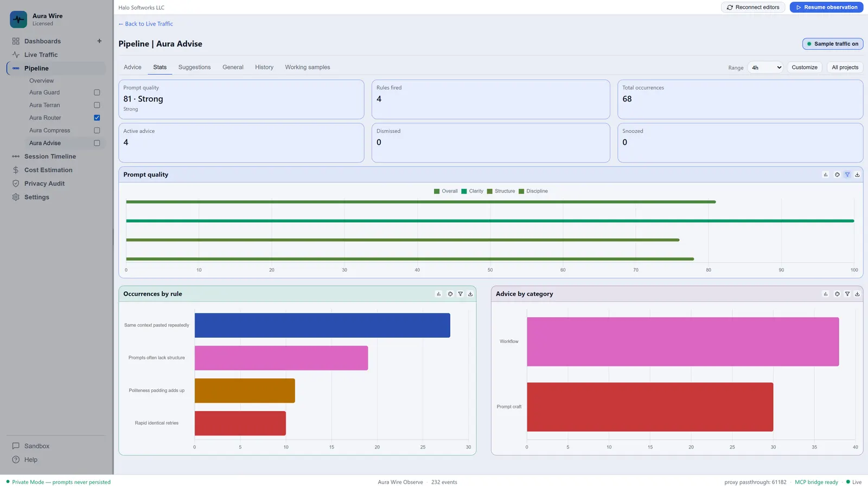Open the General tab
The height and width of the screenshot is (488, 868).
click(233, 67)
